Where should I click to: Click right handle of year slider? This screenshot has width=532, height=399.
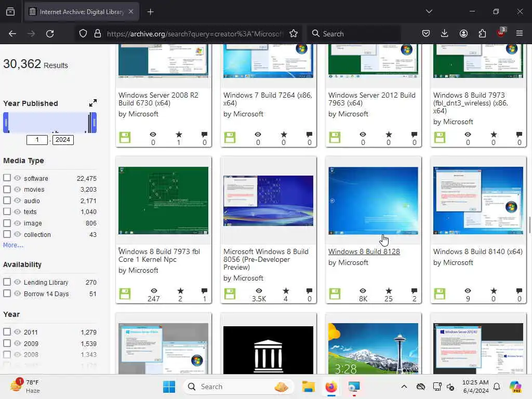(x=94, y=123)
